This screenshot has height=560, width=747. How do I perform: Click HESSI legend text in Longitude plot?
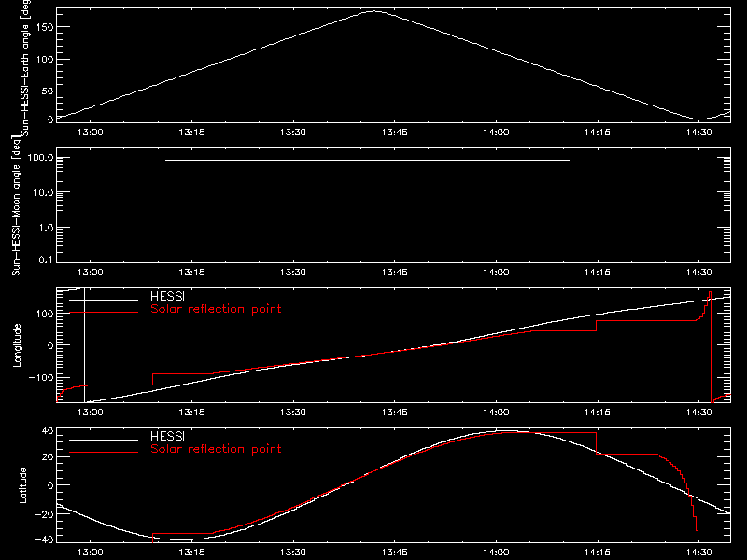[167, 296]
